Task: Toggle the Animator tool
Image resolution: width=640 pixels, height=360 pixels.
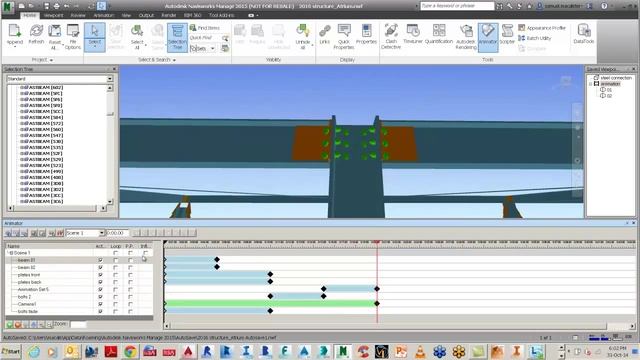Action: [488, 37]
